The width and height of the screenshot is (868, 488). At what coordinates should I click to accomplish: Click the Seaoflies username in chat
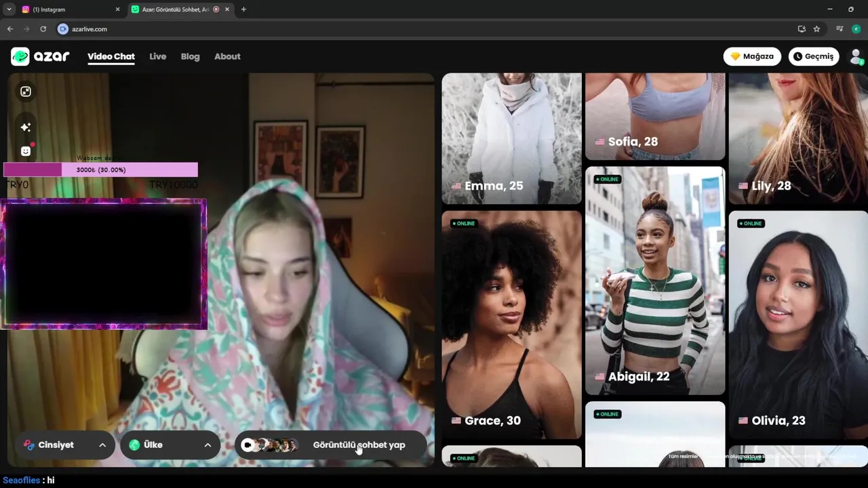(22, 480)
